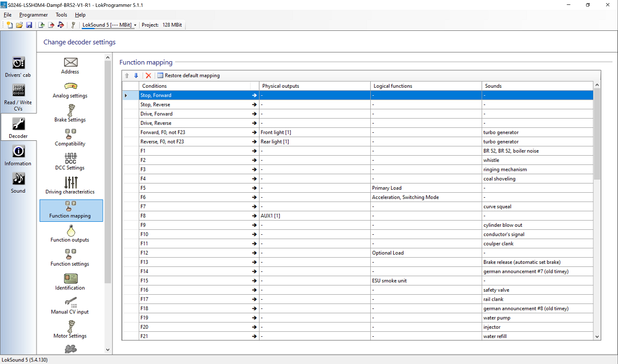Viewport: 618px width, 364px height.
Task: Expand the LokSound 5 decoder type dropdown
Action: [135, 25]
